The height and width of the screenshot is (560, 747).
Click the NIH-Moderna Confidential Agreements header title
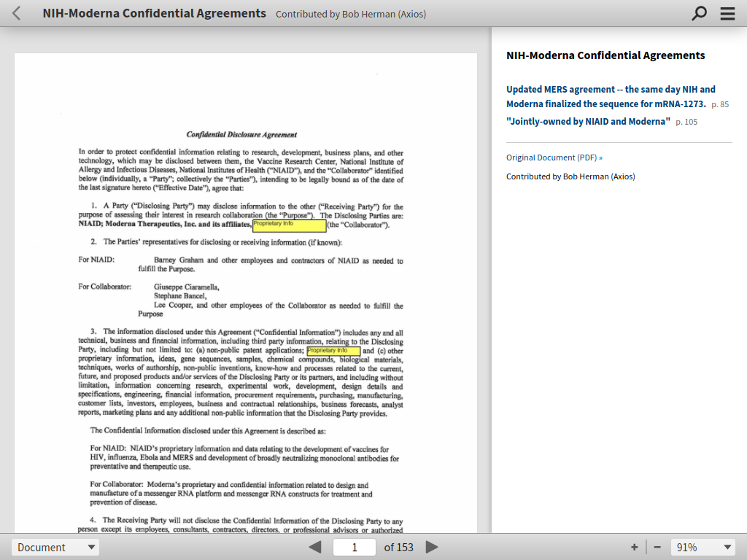pyautogui.click(x=155, y=13)
